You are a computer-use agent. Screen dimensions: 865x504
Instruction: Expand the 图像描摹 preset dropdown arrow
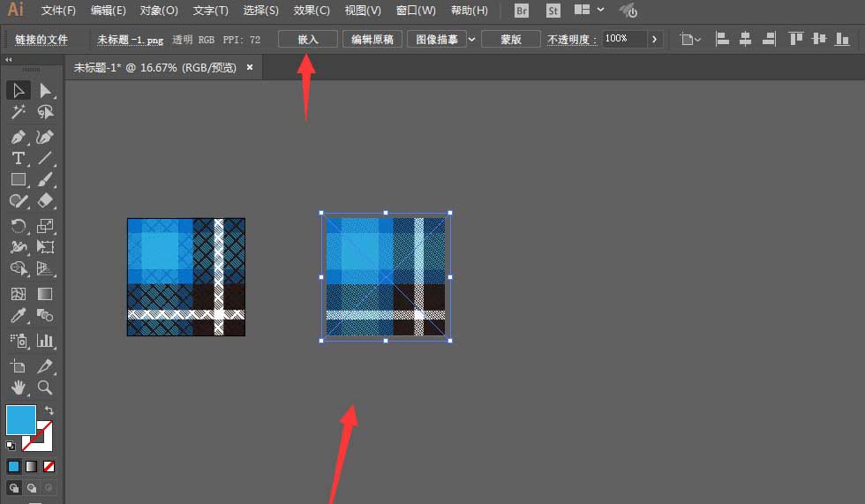click(471, 39)
